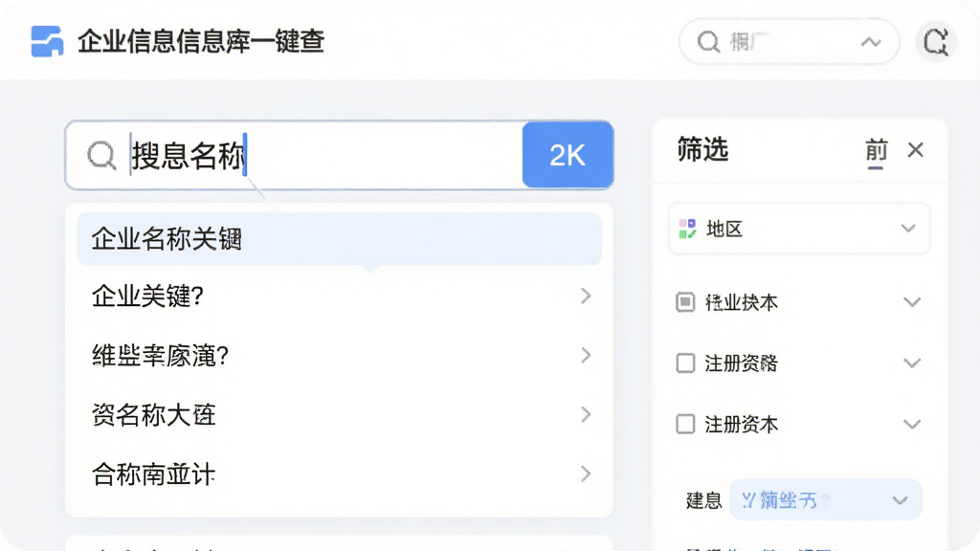Open the 地区 region dropdown
The image size is (980, 551).
tap(799, 229)
